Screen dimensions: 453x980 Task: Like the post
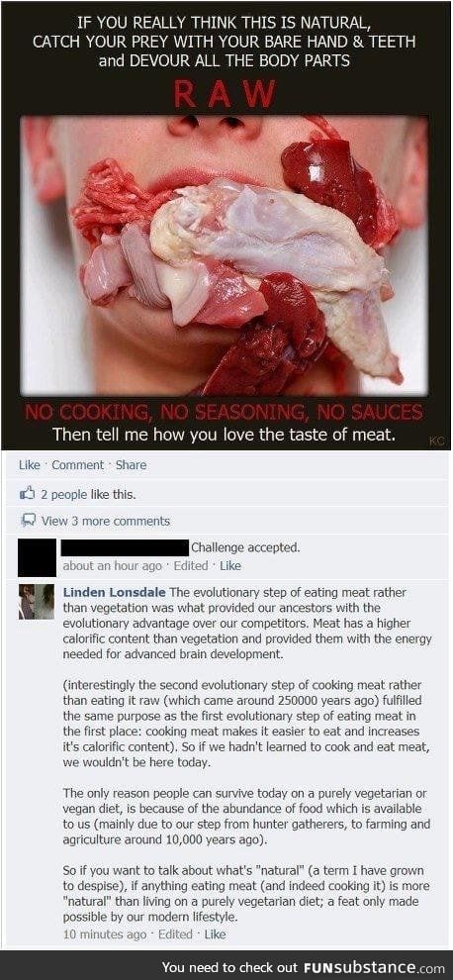pyautogui.click(x=29, y=465)
